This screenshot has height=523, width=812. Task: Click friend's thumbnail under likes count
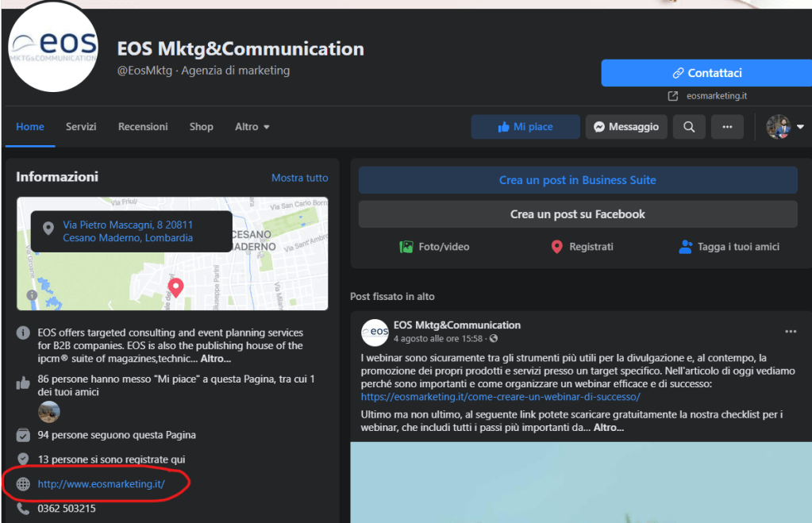[x=48, y=412]
